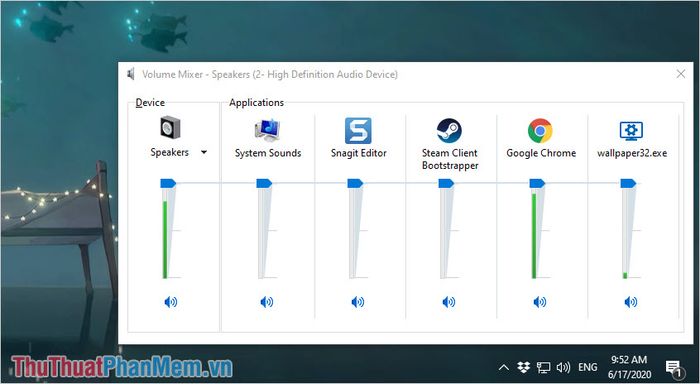Expand the Speakers device dropdown arrow

(204, 152)
